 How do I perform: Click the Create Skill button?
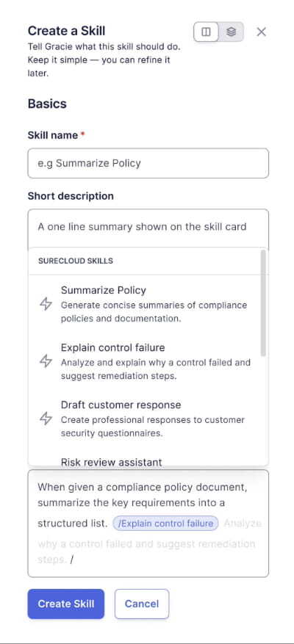pyautogui.click(x=66, y=604)
